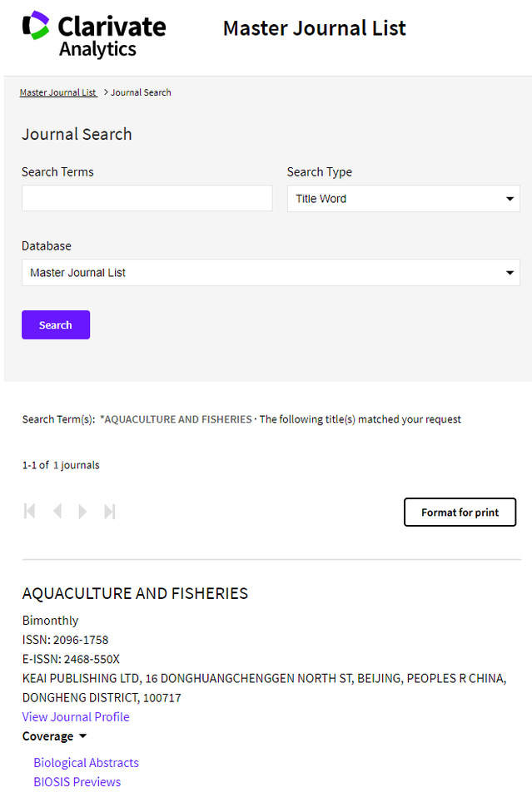Click Format for print button
The image size is (532, 812).
460,512
